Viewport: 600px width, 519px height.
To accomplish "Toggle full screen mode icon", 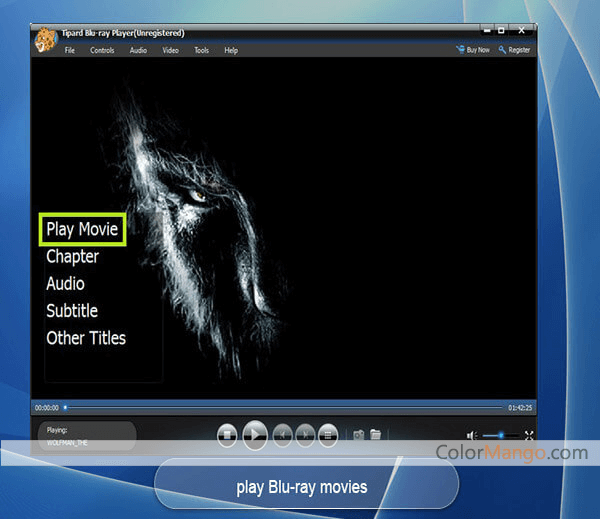I will (529, 435).
